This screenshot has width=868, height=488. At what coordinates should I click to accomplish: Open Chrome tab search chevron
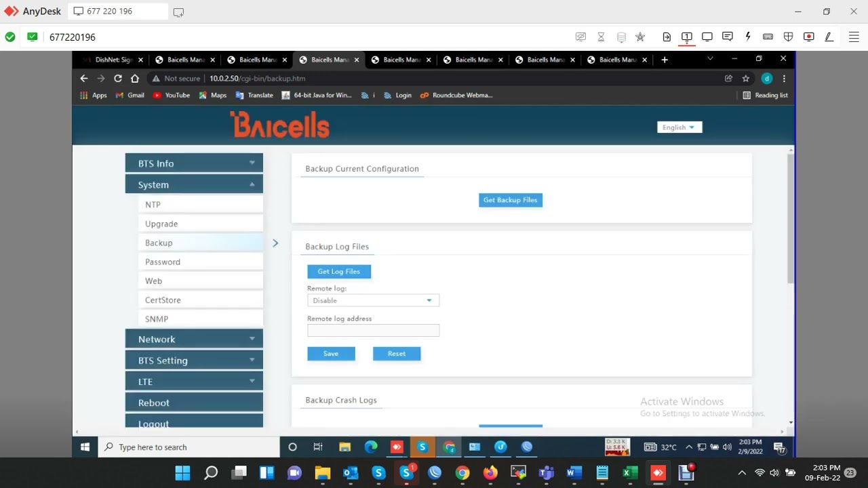tap(710, 60)
